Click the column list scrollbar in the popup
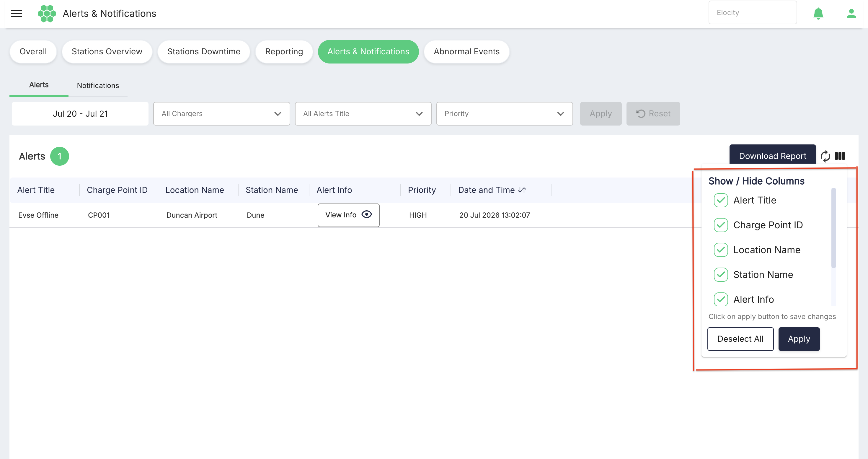The width and height of the screenshot is (868, 459). tap(833, 228)
